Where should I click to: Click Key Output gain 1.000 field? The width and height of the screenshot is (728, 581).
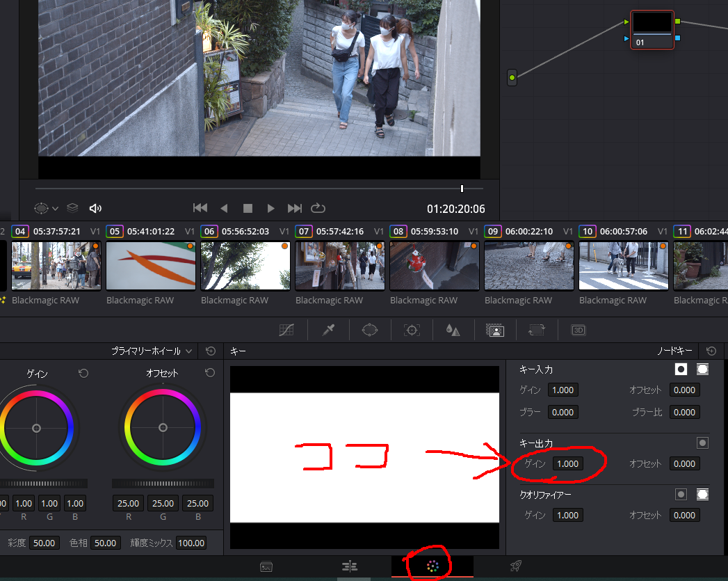point(567,464)
